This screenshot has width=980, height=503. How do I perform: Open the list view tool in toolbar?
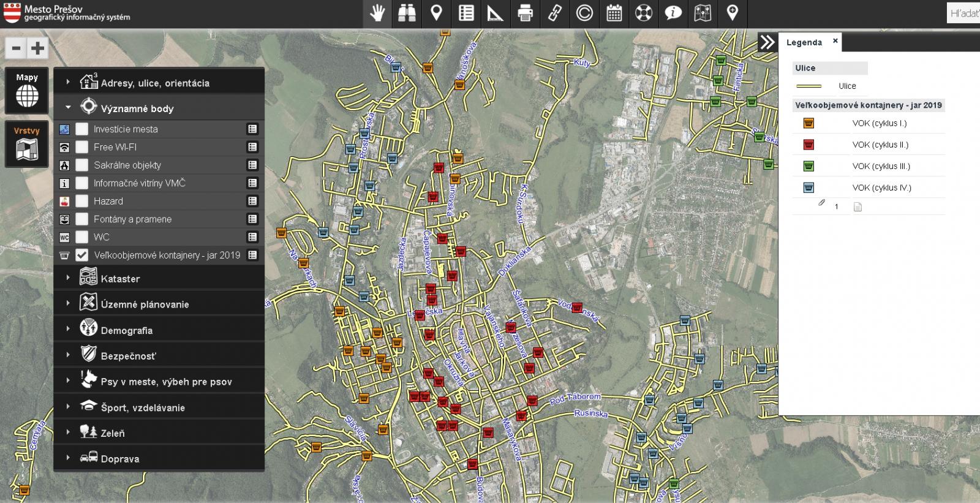click(x=466, y=13)
